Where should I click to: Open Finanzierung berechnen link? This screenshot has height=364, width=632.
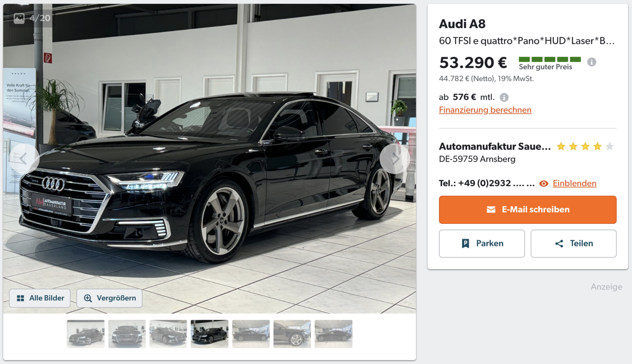(485, 110)
